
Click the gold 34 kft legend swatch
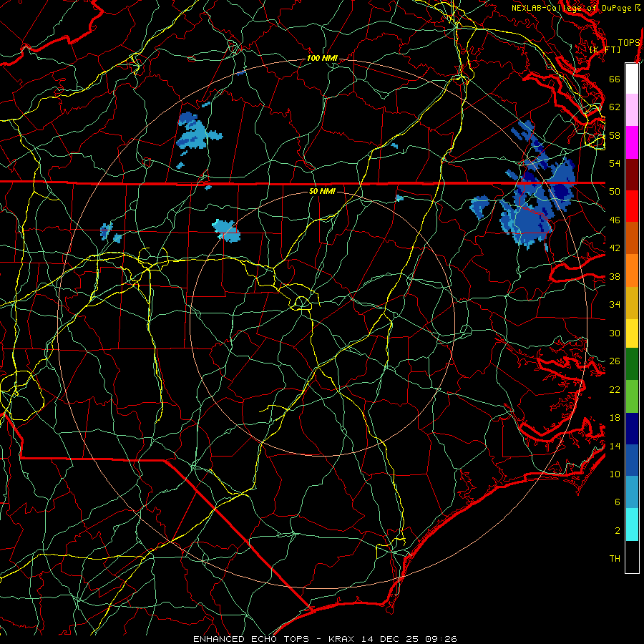[x=632, y=303]
